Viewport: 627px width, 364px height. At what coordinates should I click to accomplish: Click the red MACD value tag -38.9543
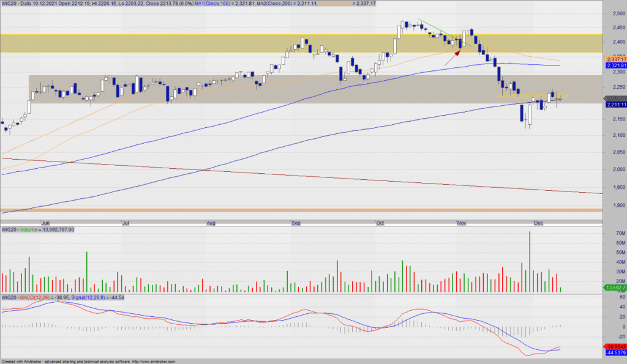coord(615,346)
